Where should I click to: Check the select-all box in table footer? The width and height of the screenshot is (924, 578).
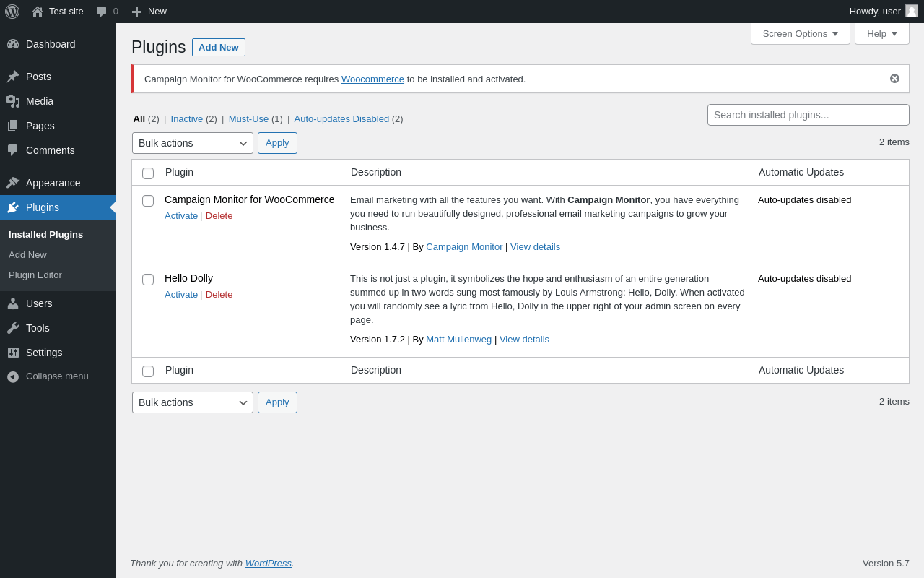(148, 371)
